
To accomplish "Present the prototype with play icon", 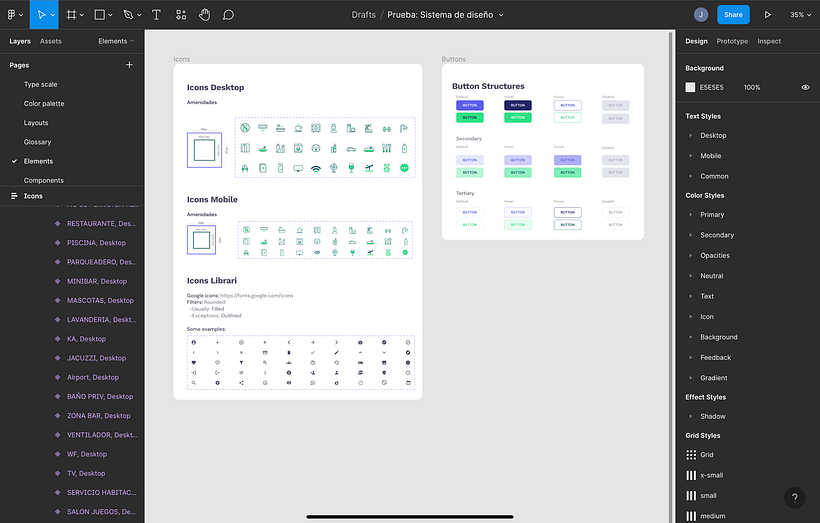I will click(x=767, y=15).
